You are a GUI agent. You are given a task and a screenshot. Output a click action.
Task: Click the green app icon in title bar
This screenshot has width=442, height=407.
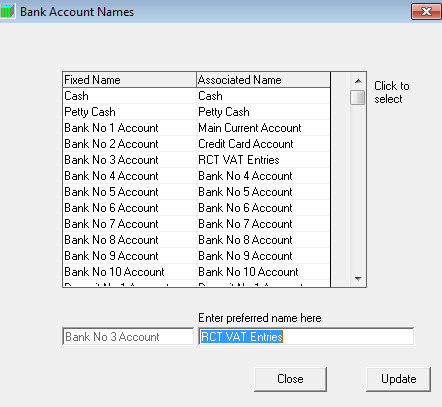7,12
